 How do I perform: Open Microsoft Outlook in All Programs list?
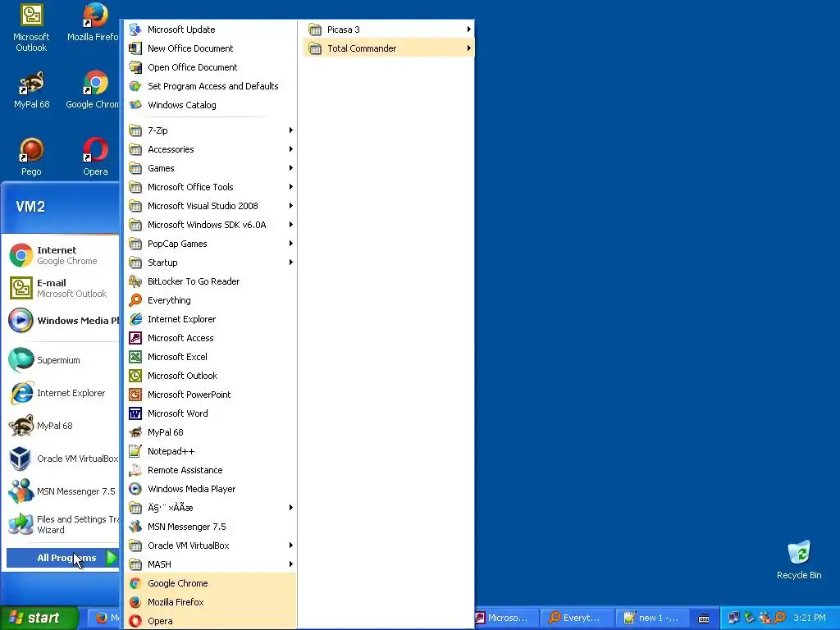tap(210, 376)
